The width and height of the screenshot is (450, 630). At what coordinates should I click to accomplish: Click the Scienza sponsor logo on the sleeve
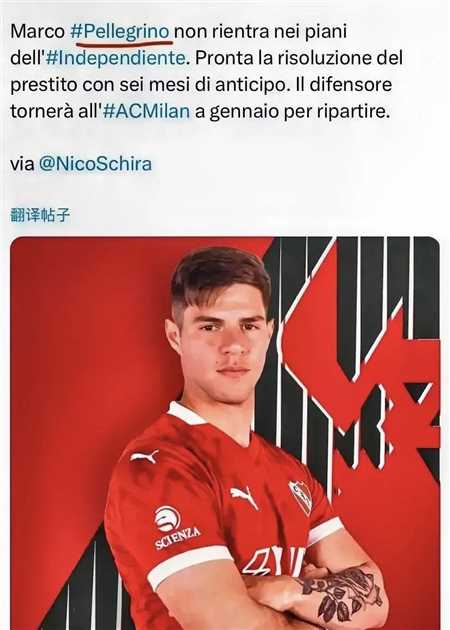click(x=176, y=528)
